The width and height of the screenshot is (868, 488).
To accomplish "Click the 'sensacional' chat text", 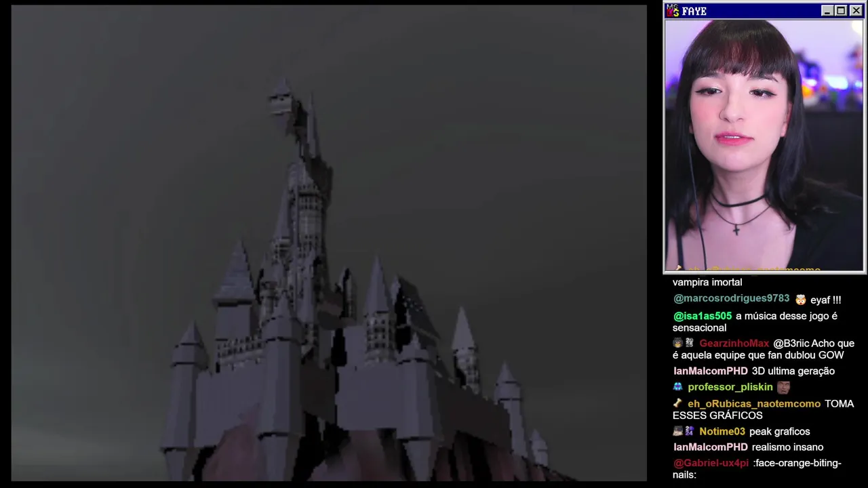I will click(x=700, y=328).
